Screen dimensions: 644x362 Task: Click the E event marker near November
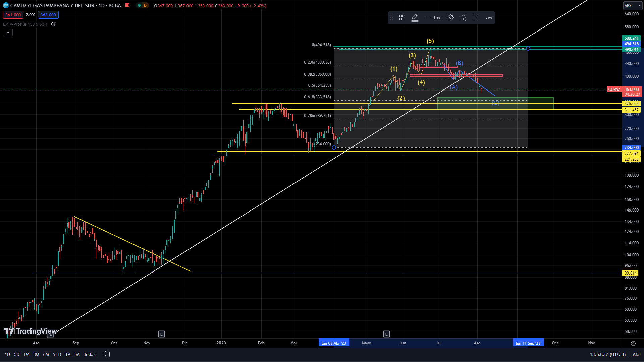pyautogui.click(x=161, y=334)
